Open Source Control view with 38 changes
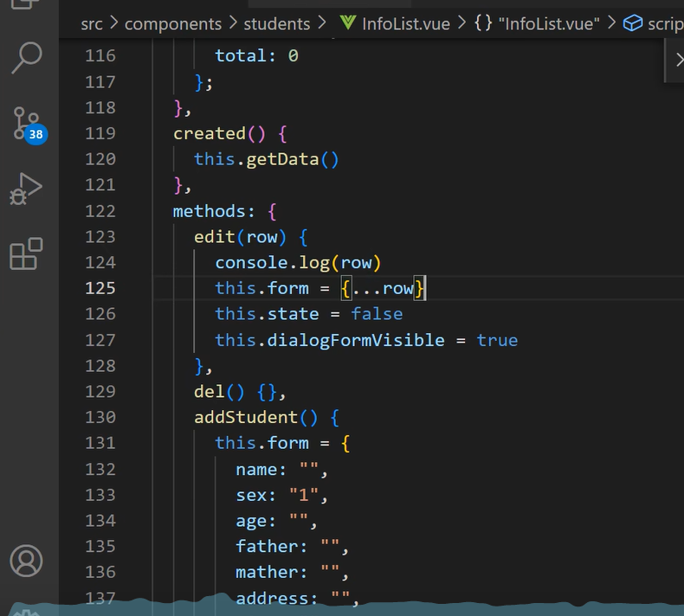 point(29,125)
